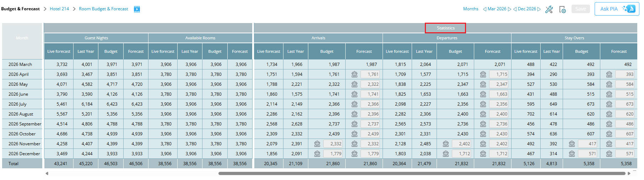This screenshot has width=644, height=180.
Task: Edit the August Arrivals forecast field
Action: (x=370, y=114)
